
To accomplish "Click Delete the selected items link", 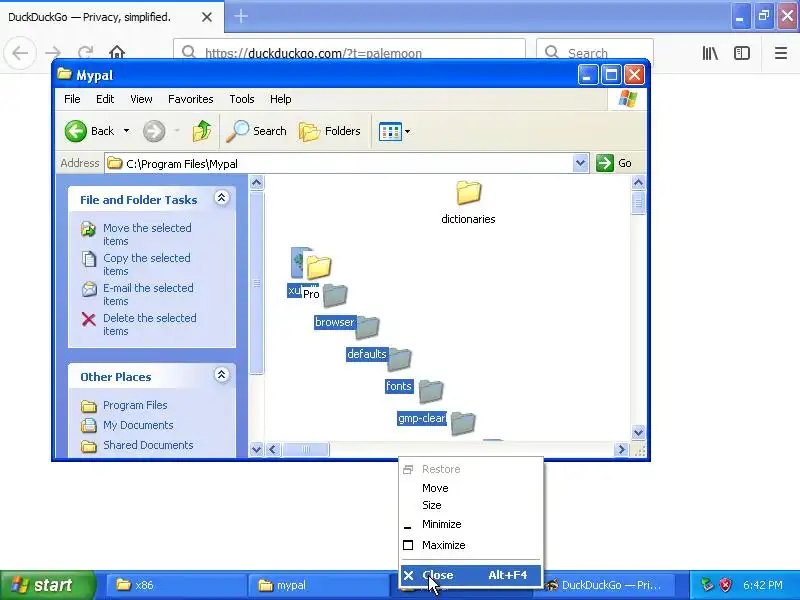I will 149,324.
